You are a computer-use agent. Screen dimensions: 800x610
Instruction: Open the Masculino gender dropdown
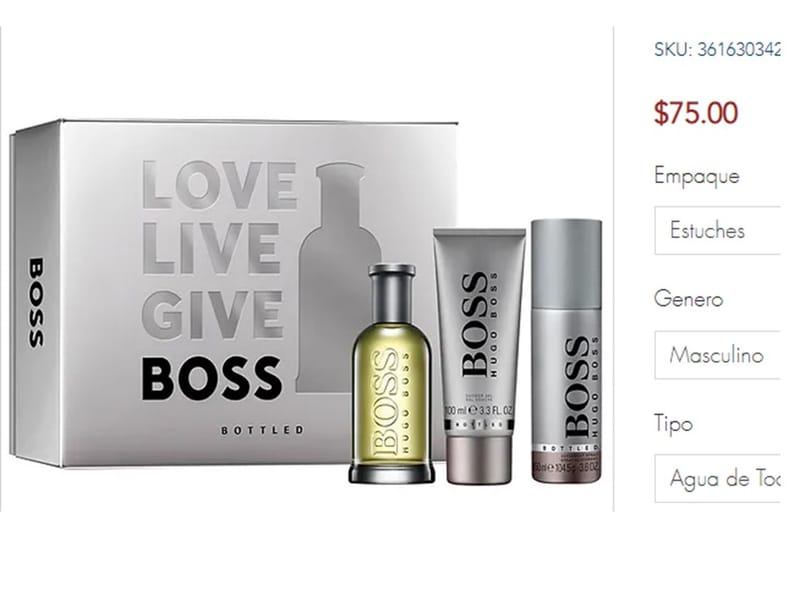click(717, 355)
